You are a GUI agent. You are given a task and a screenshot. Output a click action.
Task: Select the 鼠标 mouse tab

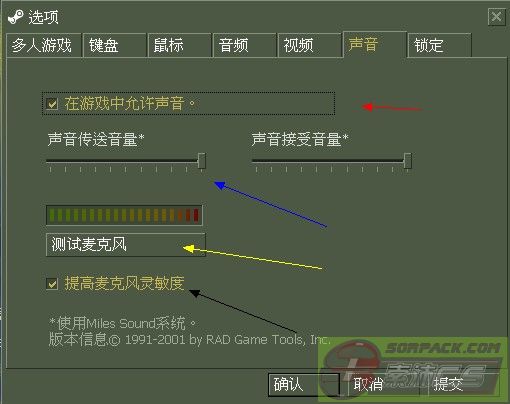180,45
